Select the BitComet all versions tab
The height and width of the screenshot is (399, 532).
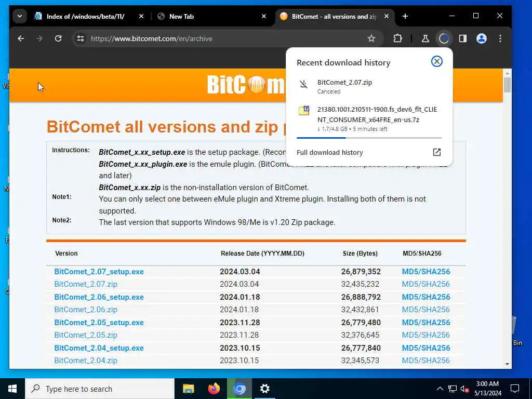pos(334,16)
